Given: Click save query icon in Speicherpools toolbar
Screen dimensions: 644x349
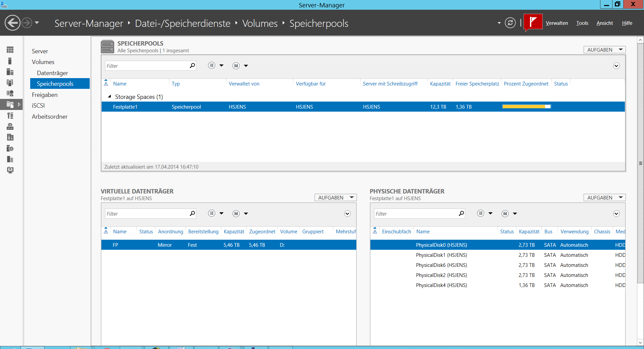Looking at the screenshot, I should [x=236, y=66].
